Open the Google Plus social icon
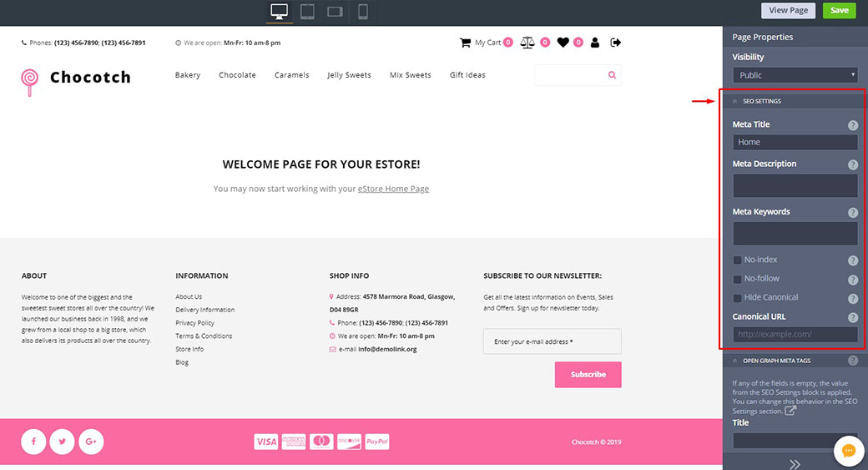The image size is (868, 470). pyautogui.click(x=91, y=442)
